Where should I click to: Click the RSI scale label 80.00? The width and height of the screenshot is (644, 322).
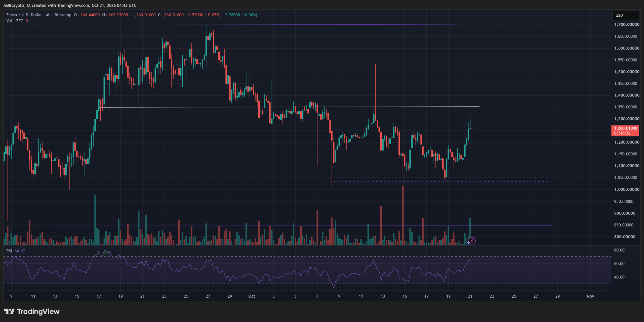(x=619, y=250)
